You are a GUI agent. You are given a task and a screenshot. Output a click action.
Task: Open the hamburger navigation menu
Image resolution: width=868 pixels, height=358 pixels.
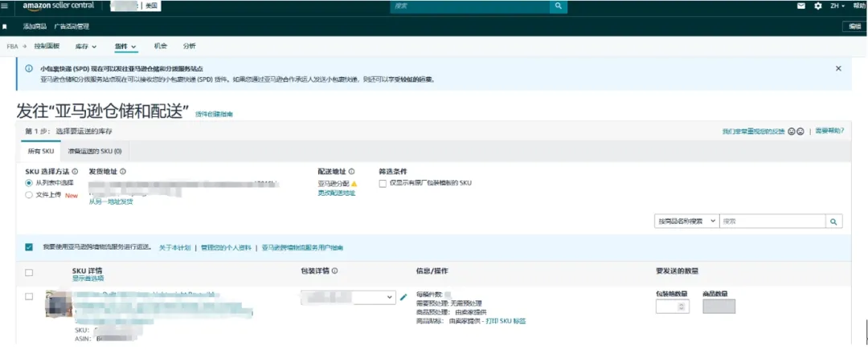(6, 6)
